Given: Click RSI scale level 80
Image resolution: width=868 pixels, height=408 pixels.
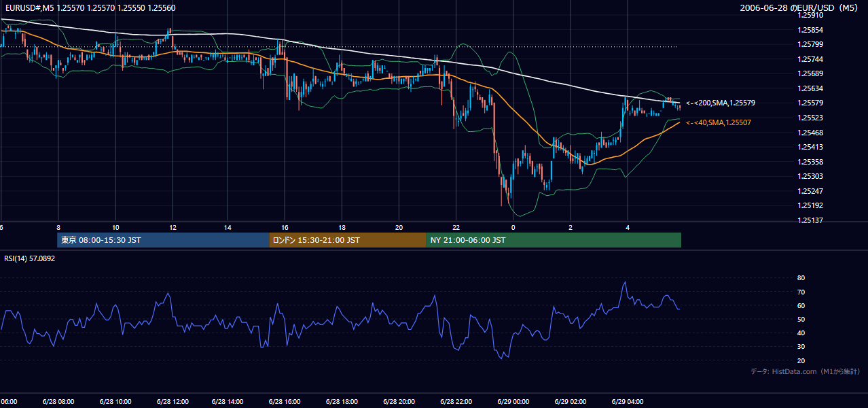Looking at the screenshot, I should click(801, 278).
